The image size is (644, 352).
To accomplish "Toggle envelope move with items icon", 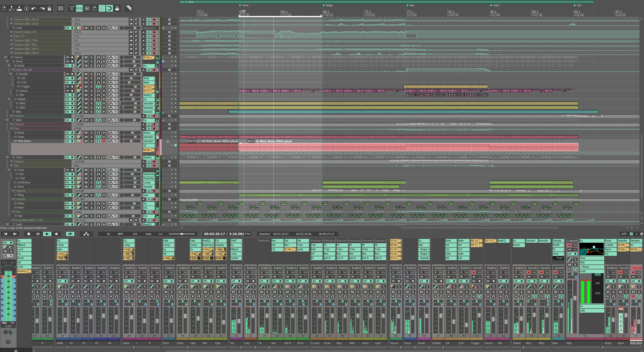I will click(94, 9).
